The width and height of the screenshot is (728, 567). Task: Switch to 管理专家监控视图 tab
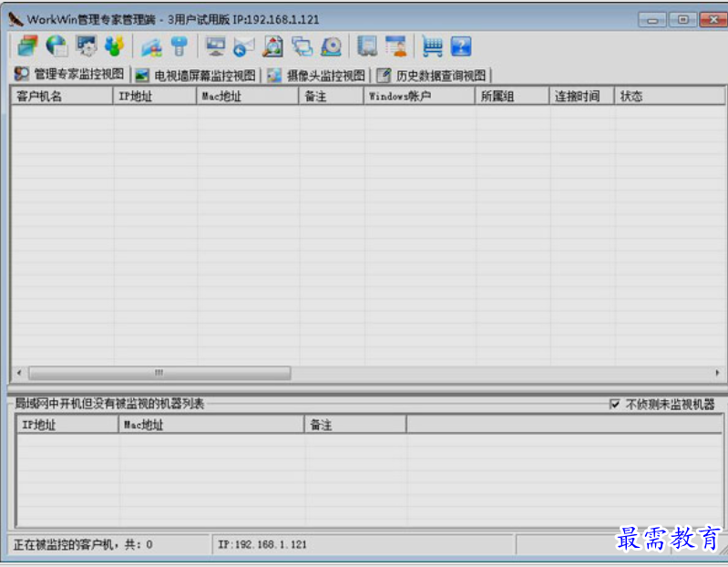69,74
